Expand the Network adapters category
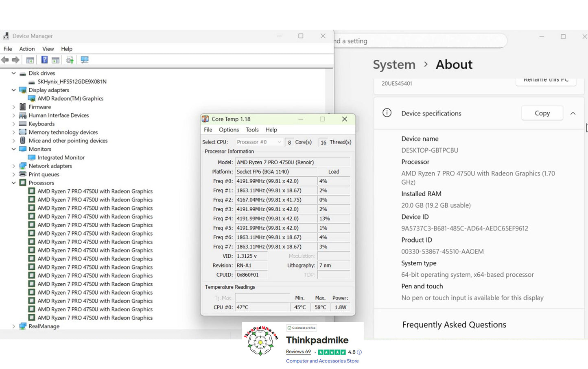This screenshot has height=369, width=588. tap(13, 166)
